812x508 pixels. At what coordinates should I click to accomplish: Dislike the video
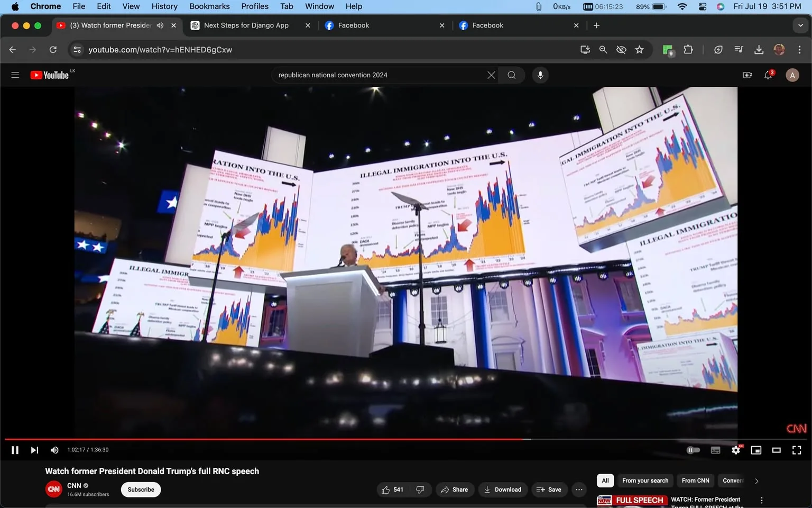[x=420, y=489]
